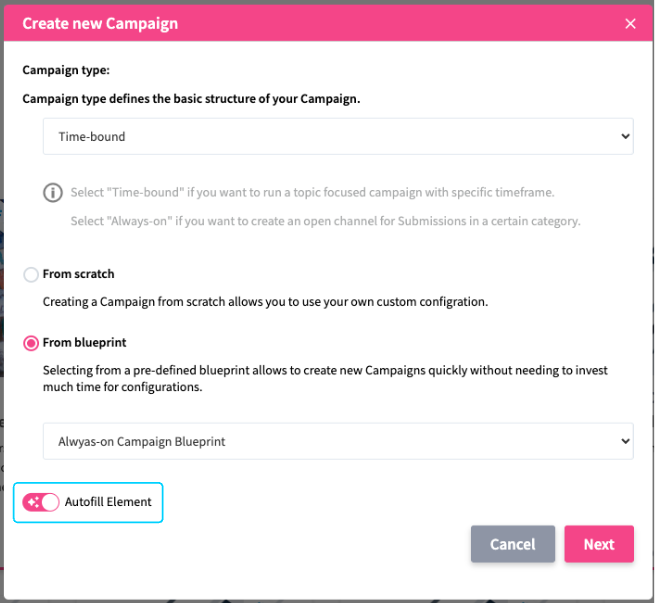The width and height of the screenshot is (655, 603).
Task: Open the Time-bound campaign type dropdown
Action: (x=337, y=136)
